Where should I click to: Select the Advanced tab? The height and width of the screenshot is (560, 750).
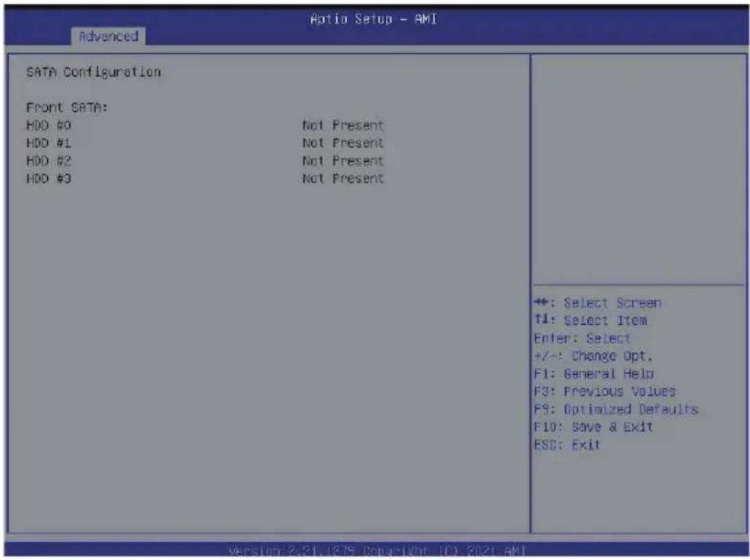109,37
